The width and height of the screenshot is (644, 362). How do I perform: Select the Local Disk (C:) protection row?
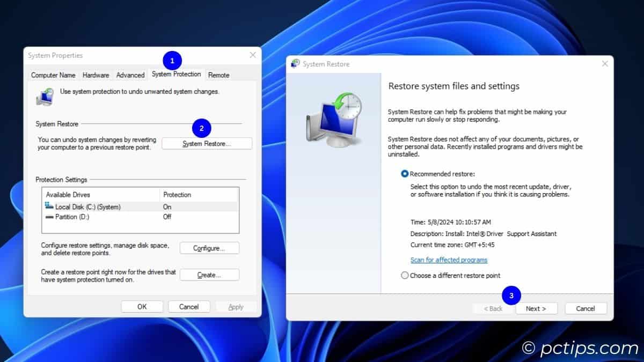coord(107,206)
